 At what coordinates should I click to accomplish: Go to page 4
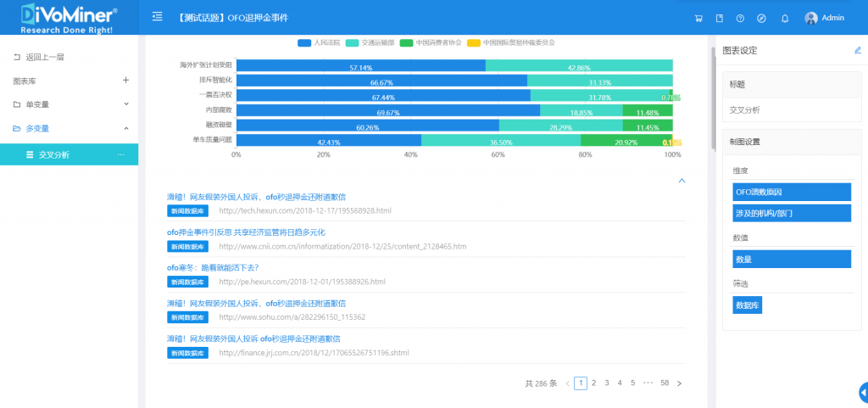[620, 383]
